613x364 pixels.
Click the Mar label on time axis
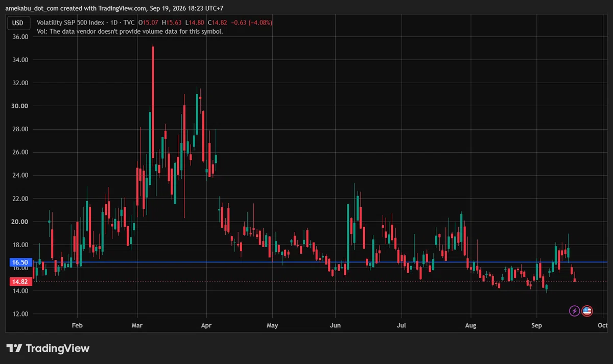(136, 325)
